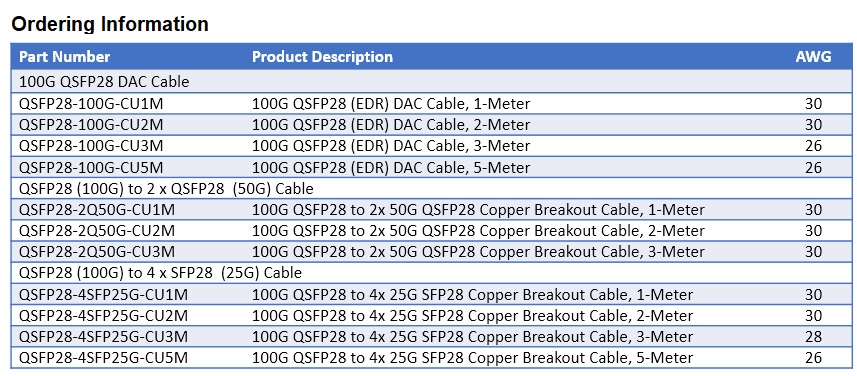This screenshot has height=376, width=857.
Task: Click the Part Number column header
Action: [x=64, y=57]
